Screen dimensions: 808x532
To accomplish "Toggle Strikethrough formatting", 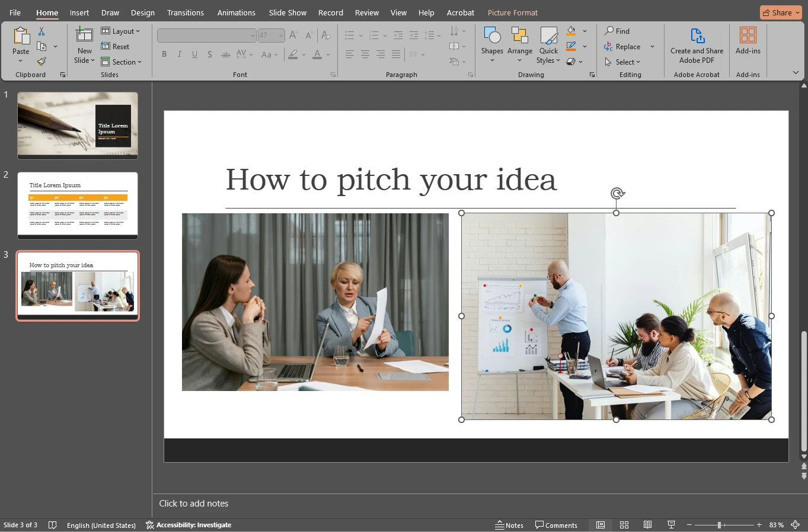I will pyautogui.click(x=225, y=55).
